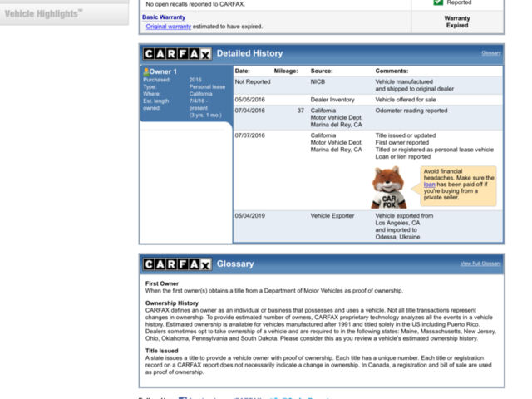Click the Vehicle Exporter history row entry
Viewport: 532px width, 399px height.
[x=368, y=226]
